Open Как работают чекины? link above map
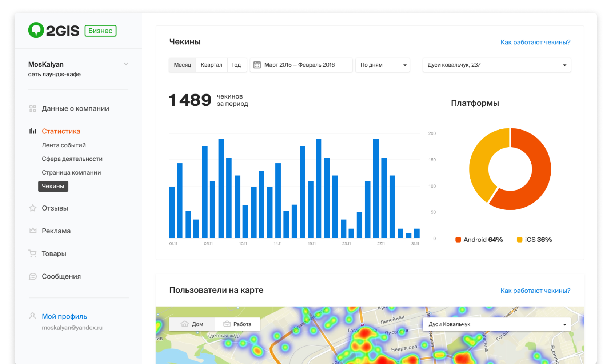 (535, 291)
